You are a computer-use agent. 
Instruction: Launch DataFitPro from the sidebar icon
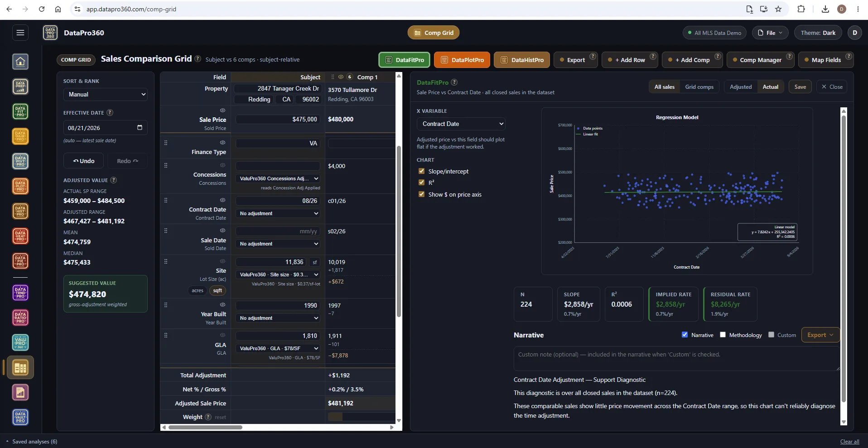click(20, 111)
